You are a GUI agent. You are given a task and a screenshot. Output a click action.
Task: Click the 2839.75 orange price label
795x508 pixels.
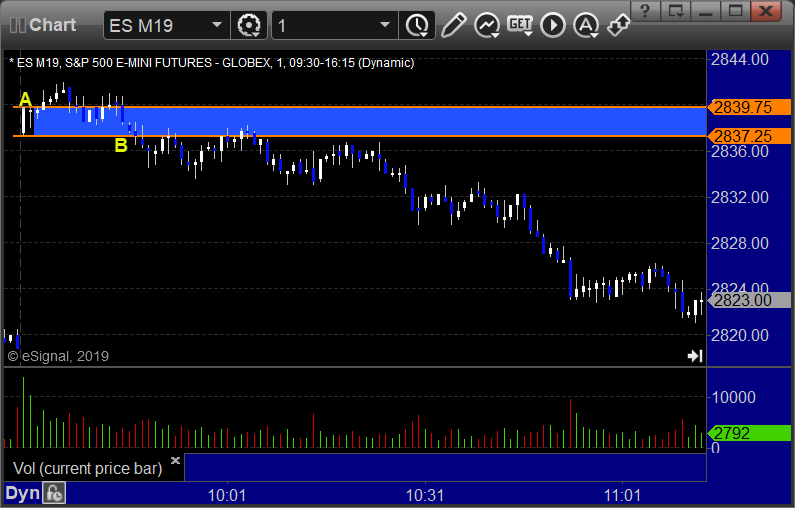tap(749, 107)
